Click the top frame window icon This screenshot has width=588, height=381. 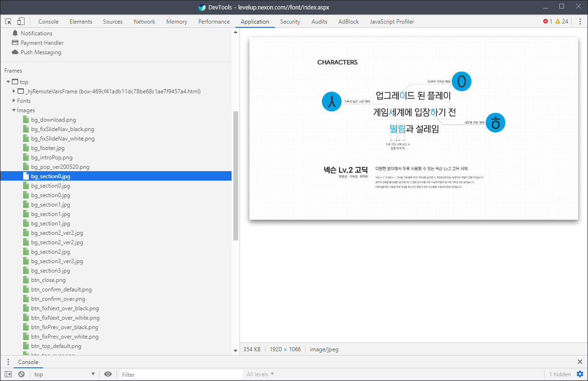coord(15,82)
